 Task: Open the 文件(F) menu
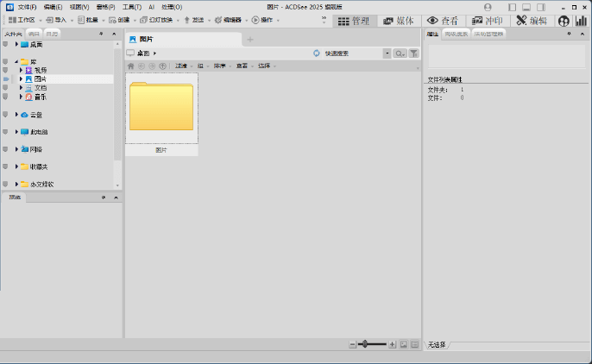(28, 7)
